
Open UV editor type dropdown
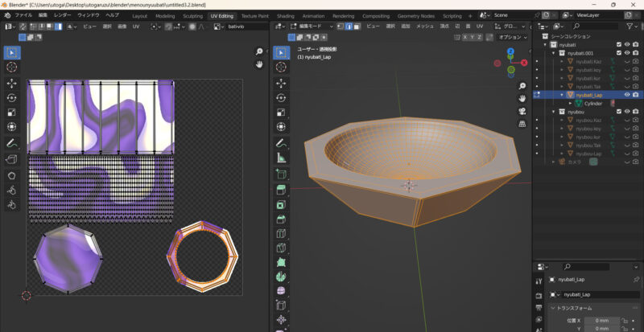(10, 27)
